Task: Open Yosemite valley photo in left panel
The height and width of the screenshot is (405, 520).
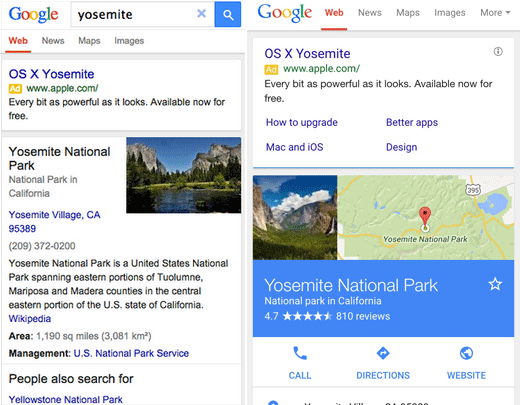Action: pyautogui.click(x=184, y=175)
